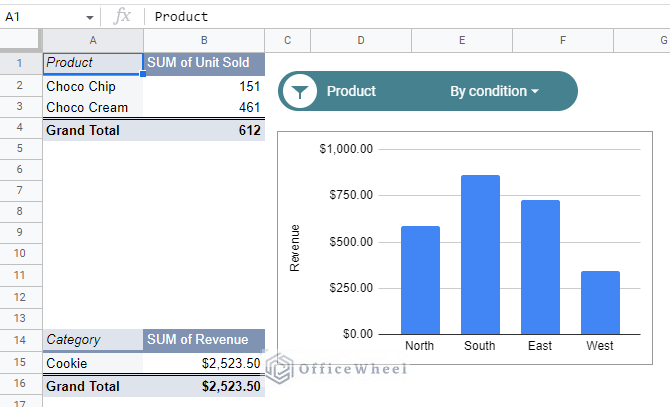Click the formula bar showing Product

pos(406,17)
